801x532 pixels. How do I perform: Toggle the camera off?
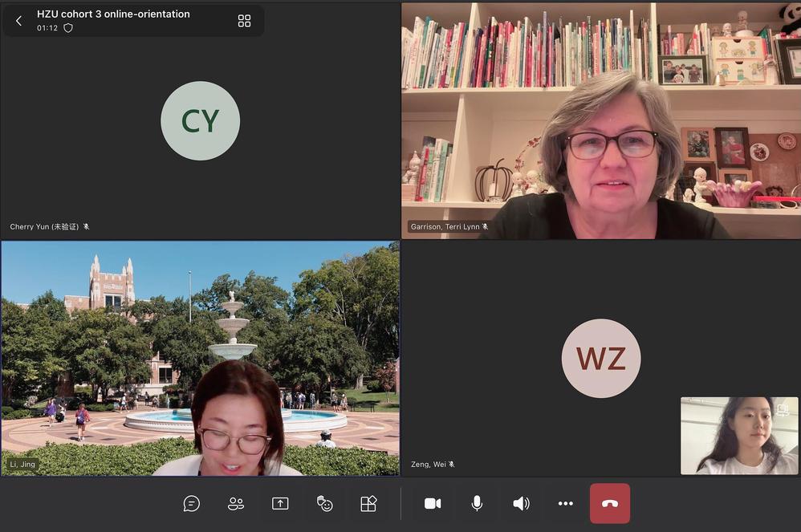[433, 503]
